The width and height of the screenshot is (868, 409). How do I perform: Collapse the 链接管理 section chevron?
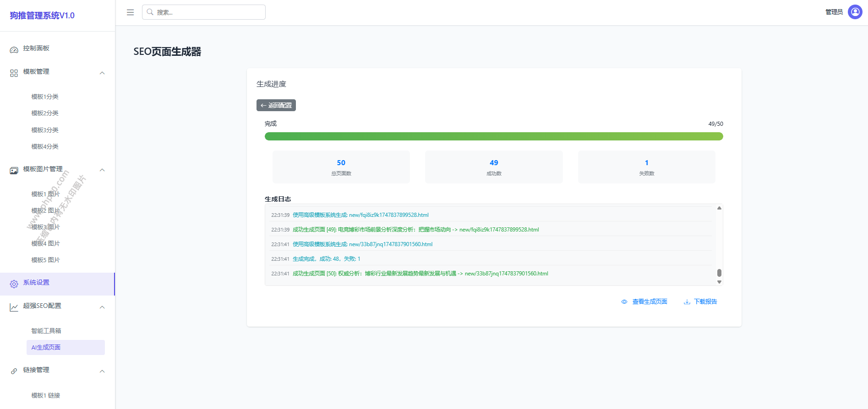coord(102,371)
